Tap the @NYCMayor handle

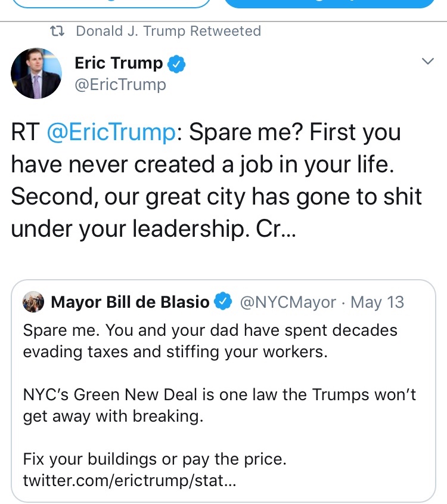pyautogui.click(x=288, y=302)
